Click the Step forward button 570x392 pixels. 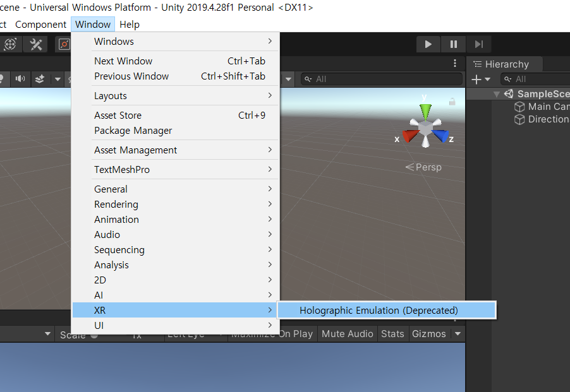(479, 44)
